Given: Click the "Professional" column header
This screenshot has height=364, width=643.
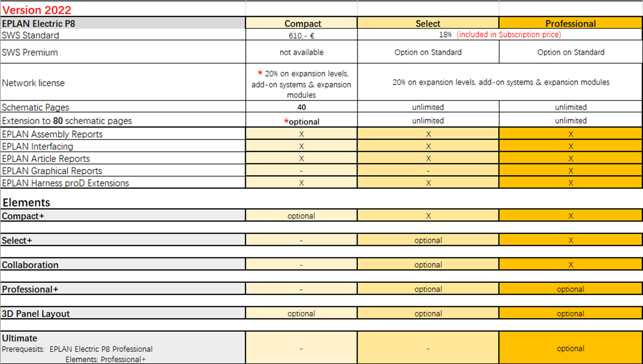Looking at the screenshot, I should (570, 23).
